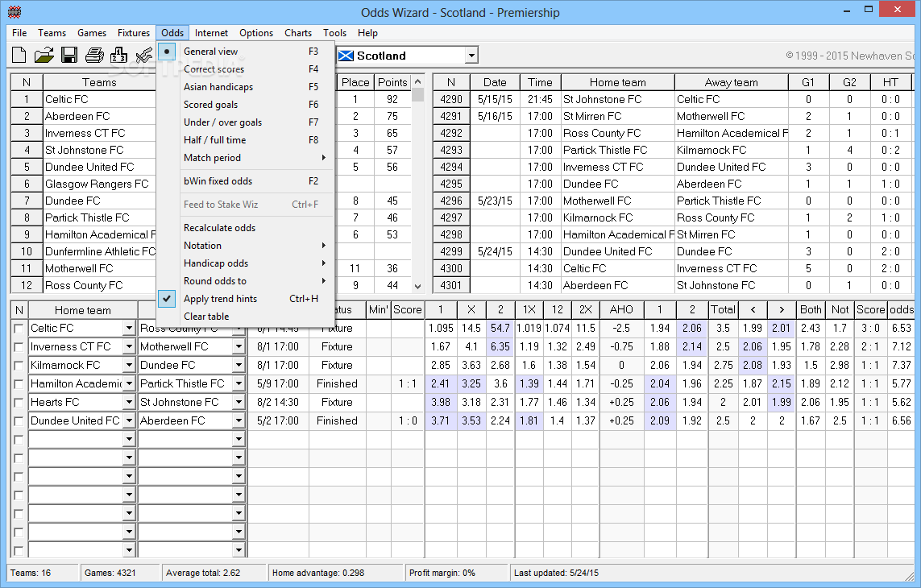Click the New file toolbar icon

19,56
